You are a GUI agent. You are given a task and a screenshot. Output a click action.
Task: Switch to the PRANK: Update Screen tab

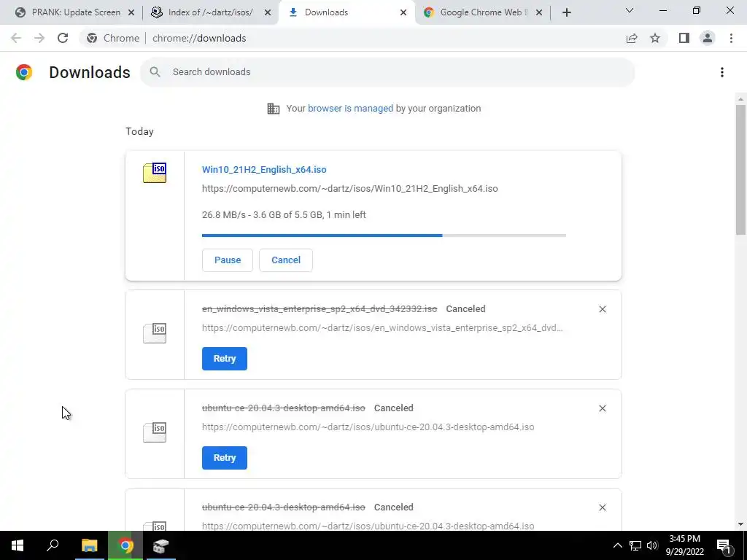click(x=75, y=12)
